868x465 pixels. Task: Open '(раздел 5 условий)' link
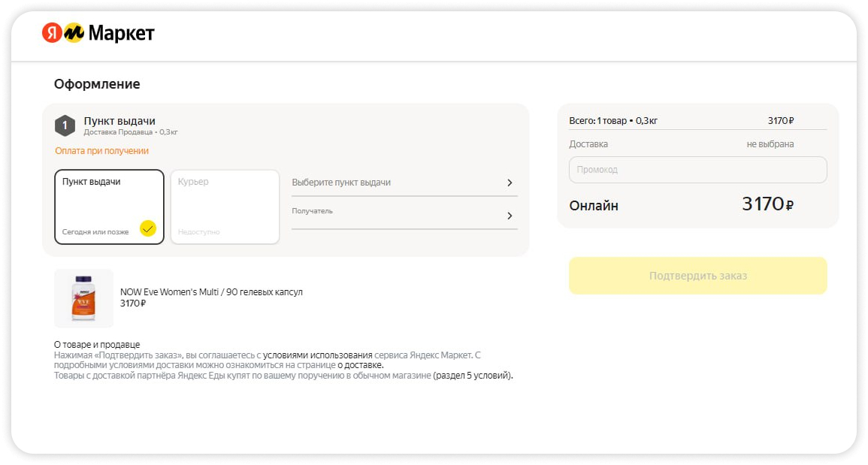pyautogui.click(x=473, y=376)
